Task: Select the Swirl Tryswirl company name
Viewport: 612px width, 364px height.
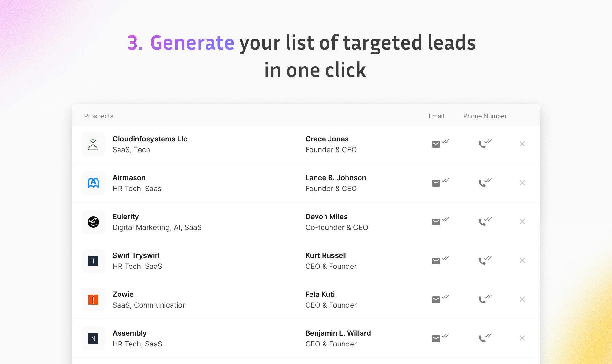Action: [x=136, y=255]
